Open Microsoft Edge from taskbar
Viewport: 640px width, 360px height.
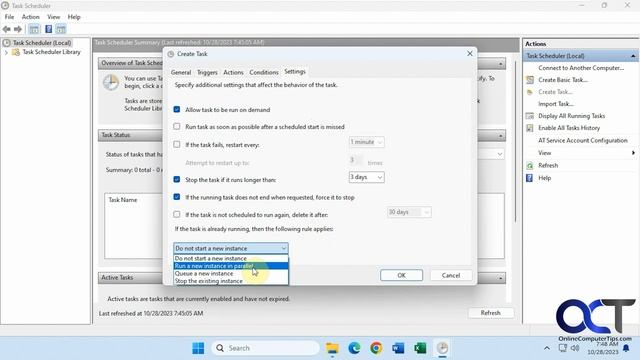point(354,348)
